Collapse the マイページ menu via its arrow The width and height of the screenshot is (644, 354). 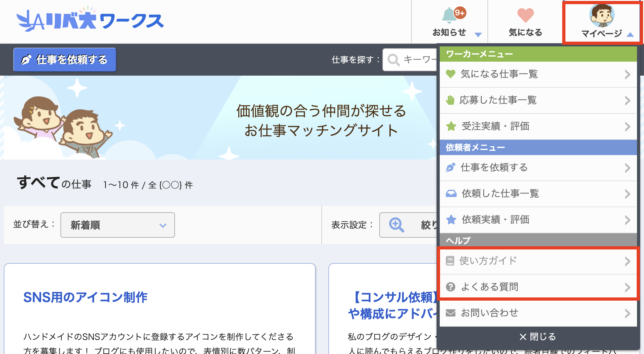[x=630, y=34]
